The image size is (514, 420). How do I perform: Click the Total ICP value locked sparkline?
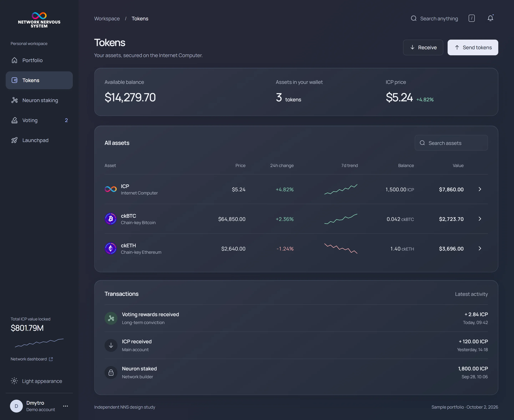tap(39, 343)
